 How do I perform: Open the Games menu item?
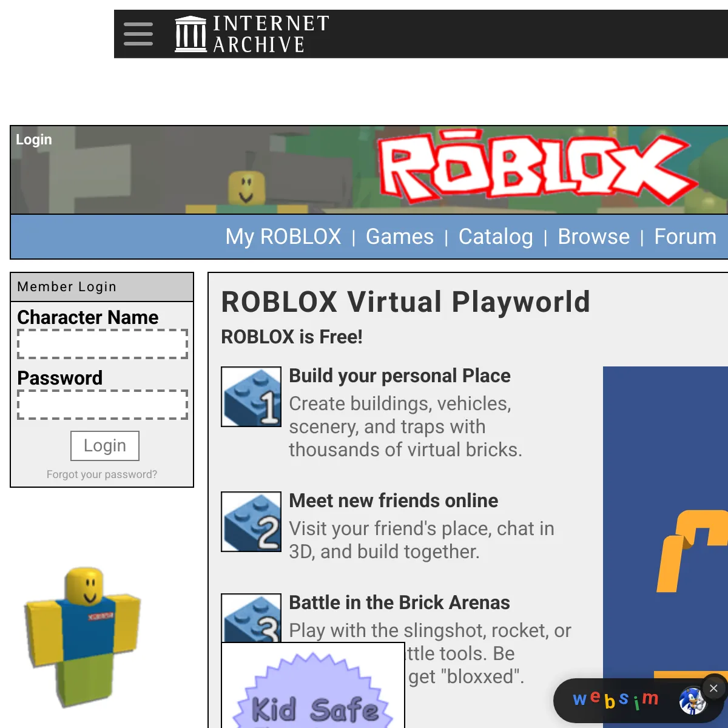click(x=400, y=237)
